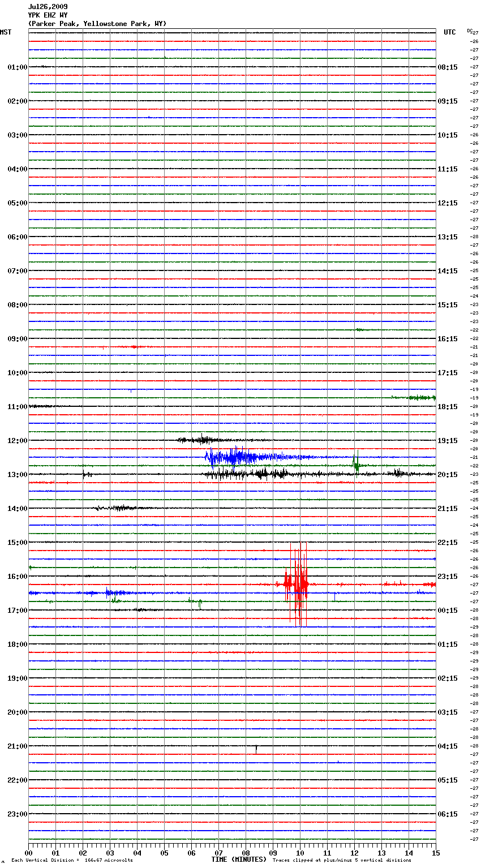Click the 20:15 UTC time label

[x=448, y=475]
